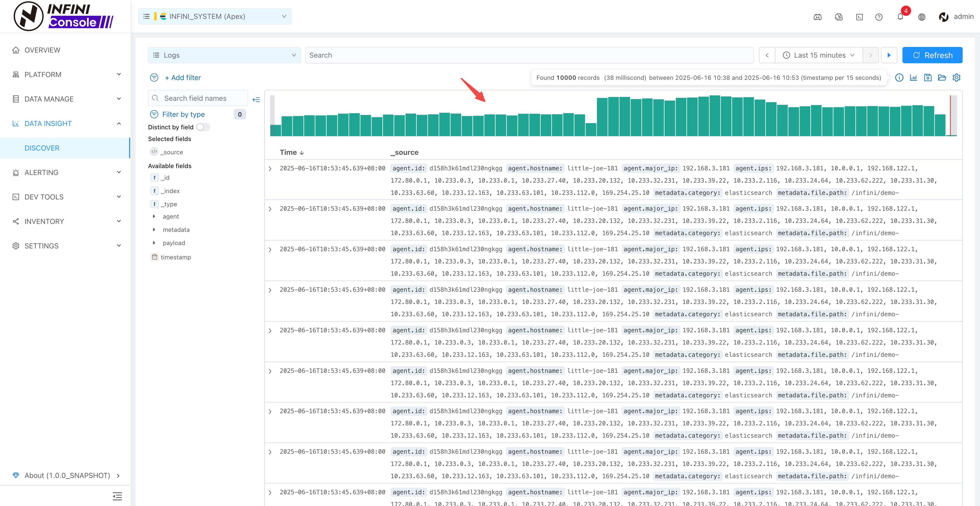Image resolution: width=980 pixels, height=506 pixels.
Task: Expand the INVENTORY menu section
Action: [x=65, y=221]
